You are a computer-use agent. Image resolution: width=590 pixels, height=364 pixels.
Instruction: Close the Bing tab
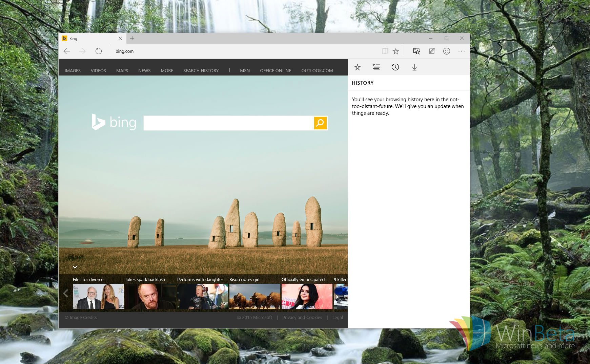pyautogui.click(x=120, y=38)
